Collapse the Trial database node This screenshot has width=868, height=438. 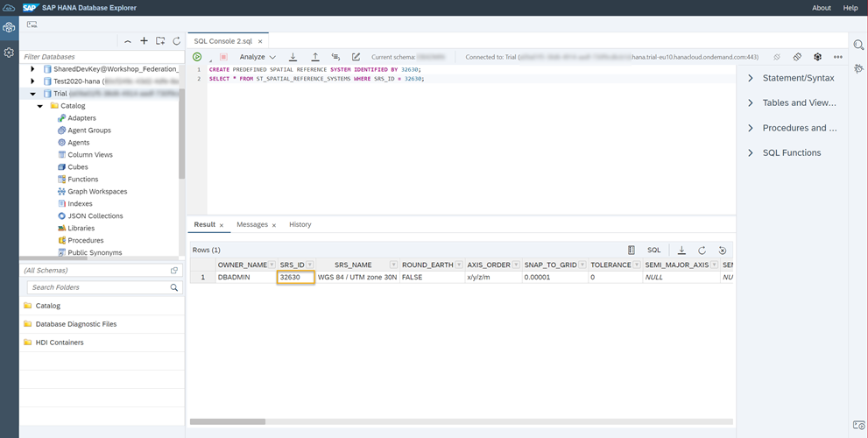pos(32,94)
